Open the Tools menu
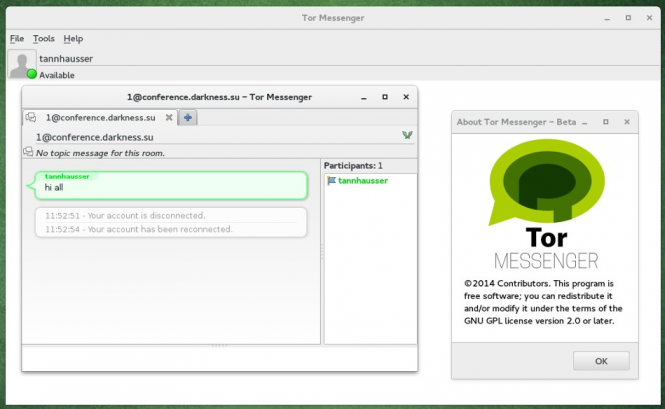Screen dimensions: 665x409 click(x=43, y=38)
